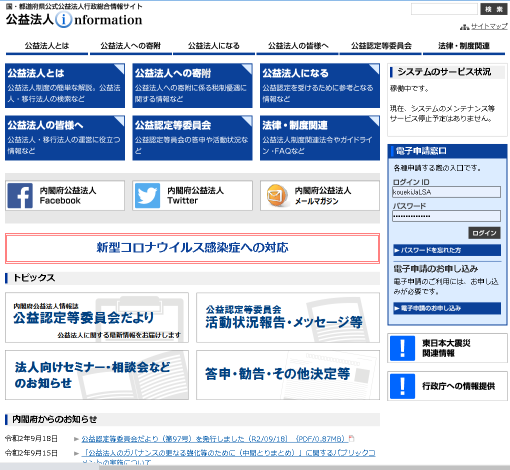Open the 内閣府公益法人 メールマガジン text link
The width and height of the screenshot is (510, 470).
[323, 196]
